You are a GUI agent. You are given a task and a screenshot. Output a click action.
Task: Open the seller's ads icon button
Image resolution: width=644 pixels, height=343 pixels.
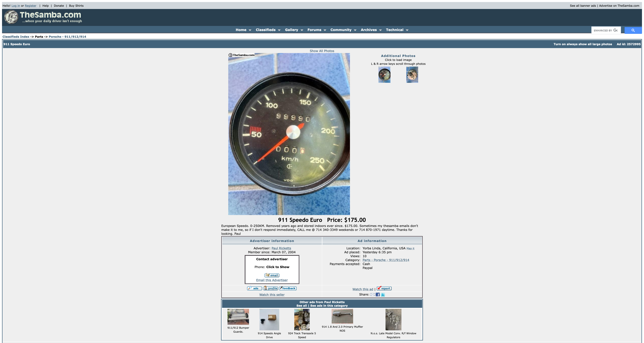point(254,288)
